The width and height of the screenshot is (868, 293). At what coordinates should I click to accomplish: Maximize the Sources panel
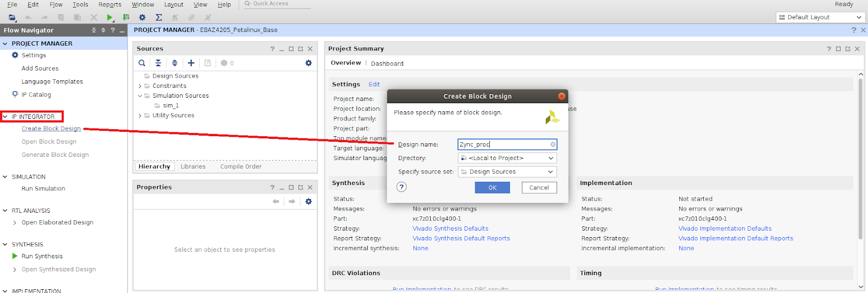291,49
